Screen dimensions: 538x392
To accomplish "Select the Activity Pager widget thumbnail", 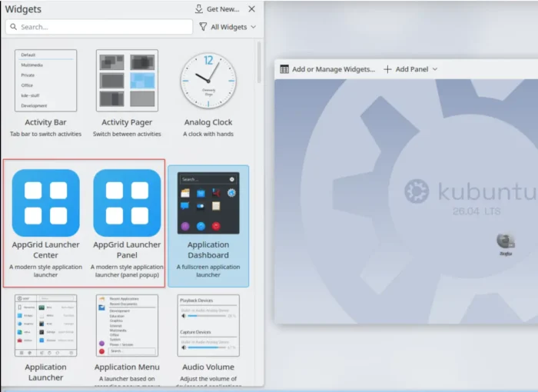I will [127, 81].
